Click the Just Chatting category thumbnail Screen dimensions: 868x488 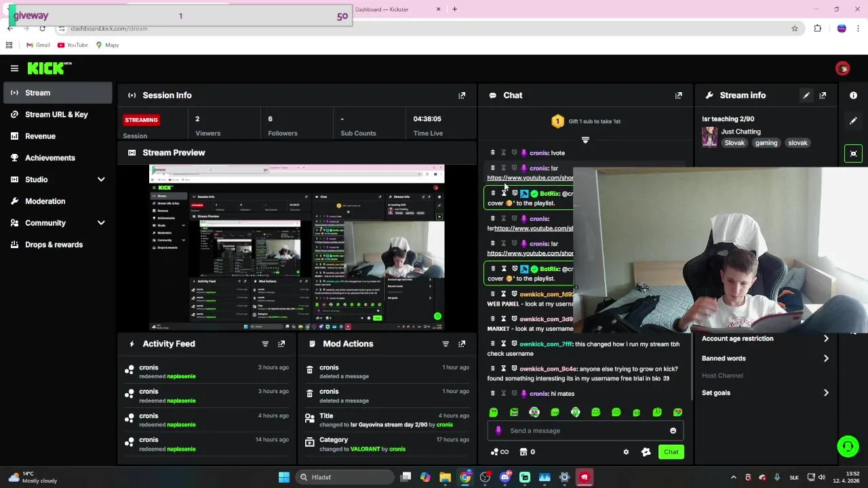coord(709,137)
